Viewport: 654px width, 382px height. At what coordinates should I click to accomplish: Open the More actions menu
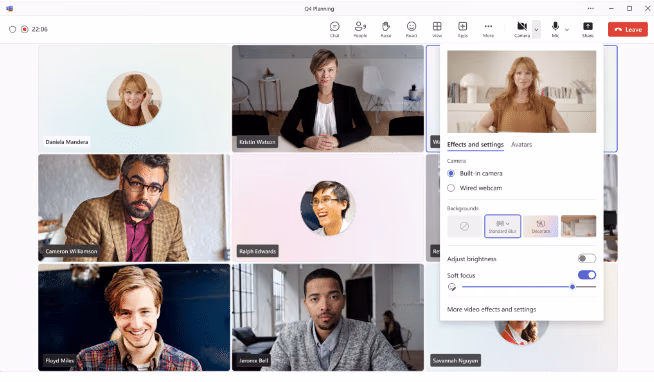click(x=488, y=29)
